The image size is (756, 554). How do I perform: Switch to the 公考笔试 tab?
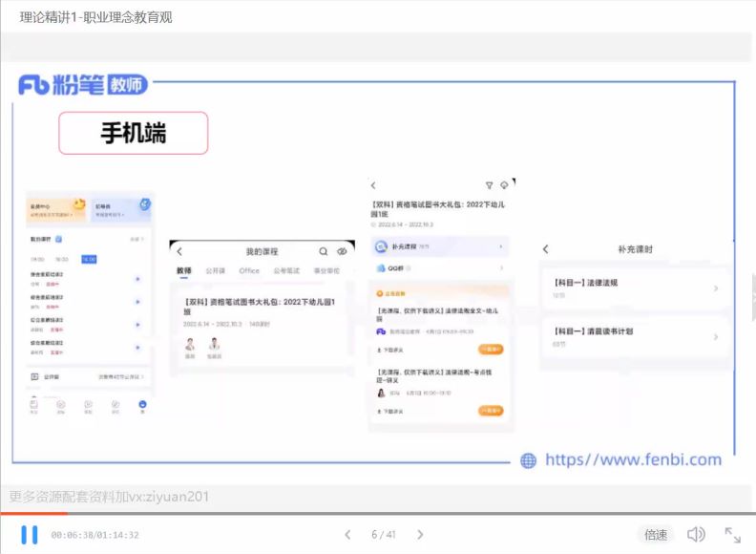point(286,270)
